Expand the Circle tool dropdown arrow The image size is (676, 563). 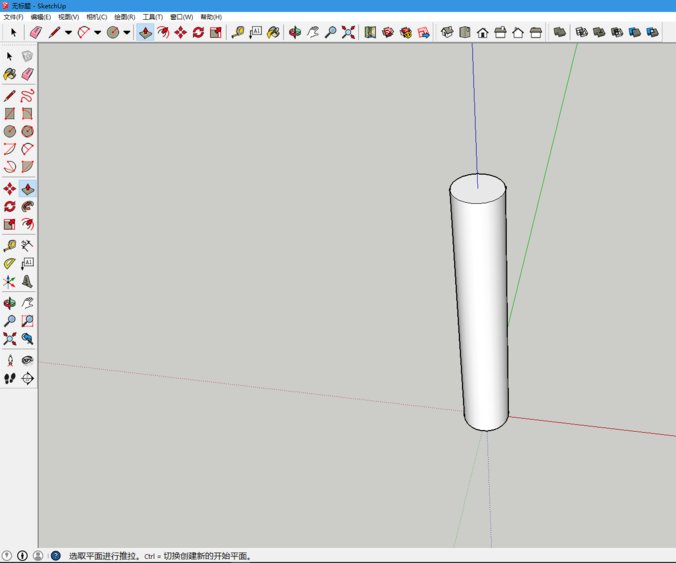coord(127,32)
